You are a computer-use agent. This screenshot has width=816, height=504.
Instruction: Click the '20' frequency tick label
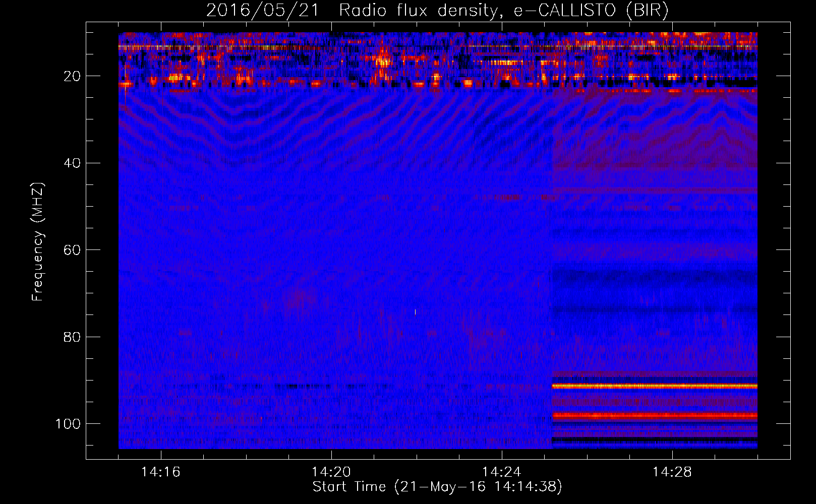click(x=72, y=76)
